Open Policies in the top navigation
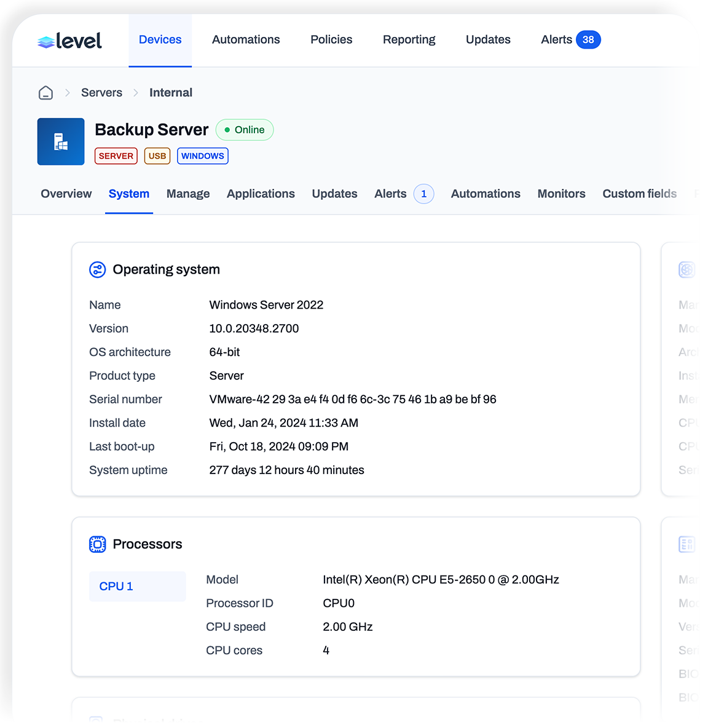This screenshot has height=728, width=708. pyautogui.click(x=331, y=40)
